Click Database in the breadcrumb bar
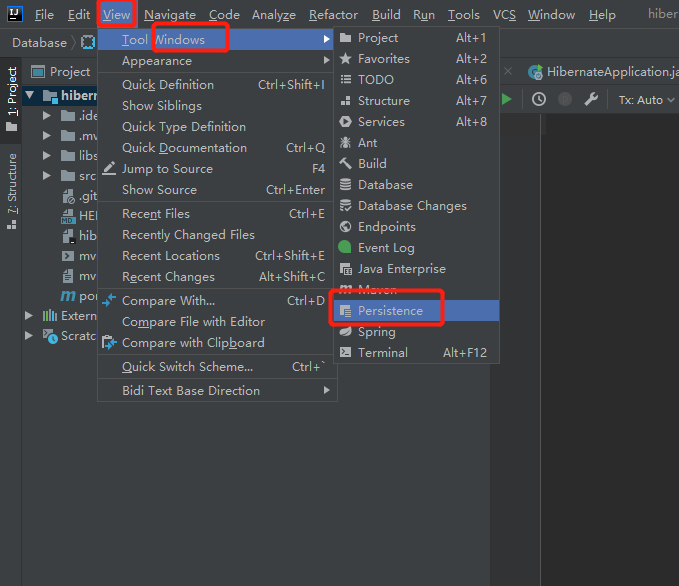The image size is (679, 586). coord(39,43)
